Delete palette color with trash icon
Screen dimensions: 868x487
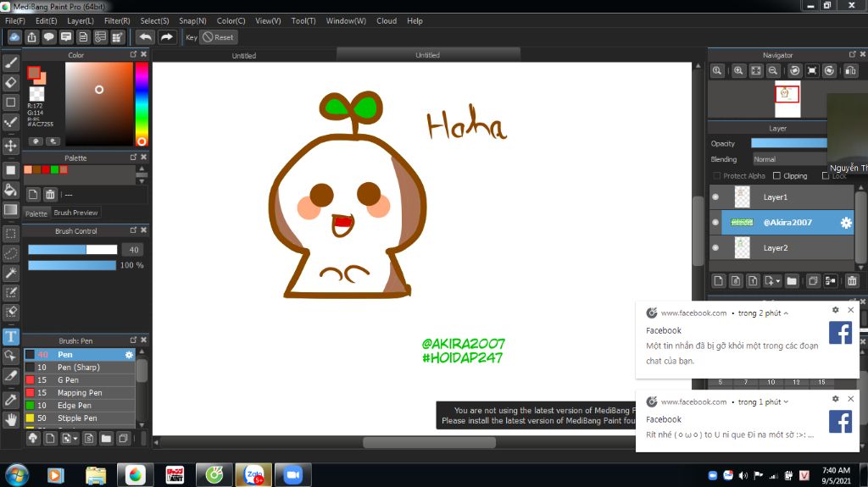pos(50,194)
